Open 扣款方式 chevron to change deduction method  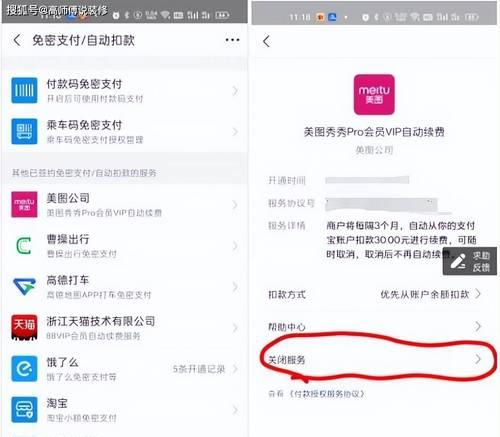478,294
